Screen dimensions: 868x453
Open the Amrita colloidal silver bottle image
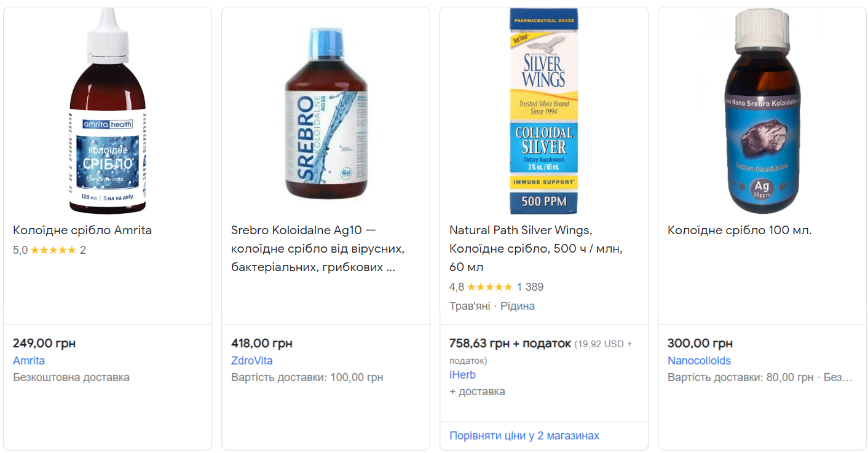(x=108, y=111)
